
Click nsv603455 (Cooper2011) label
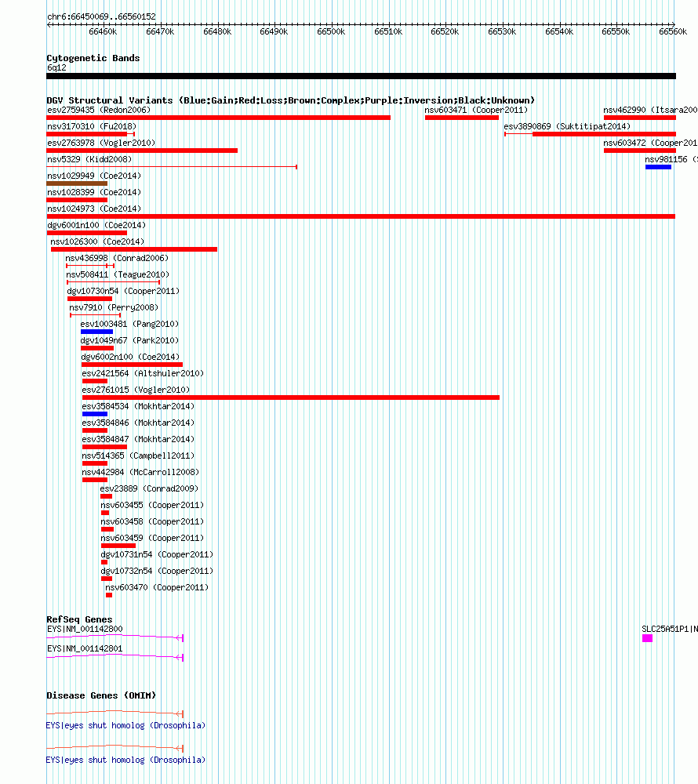[x=152, y=505]
